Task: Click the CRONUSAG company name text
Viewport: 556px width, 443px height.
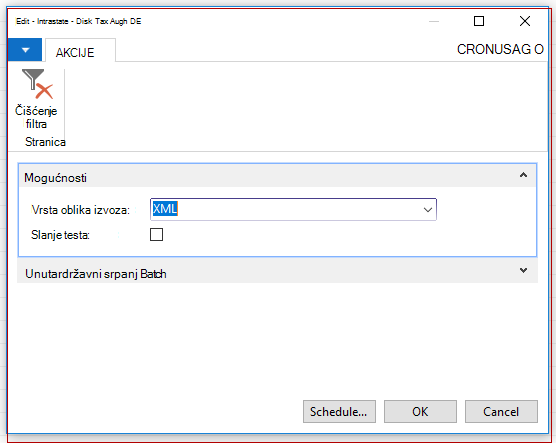Action: click(x=500, y=49)
